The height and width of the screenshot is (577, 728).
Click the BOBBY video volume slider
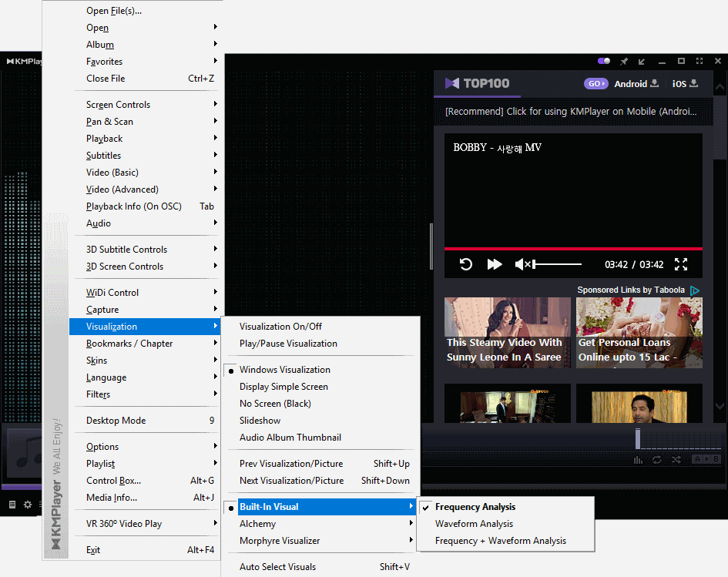click(x=557, y=264)
